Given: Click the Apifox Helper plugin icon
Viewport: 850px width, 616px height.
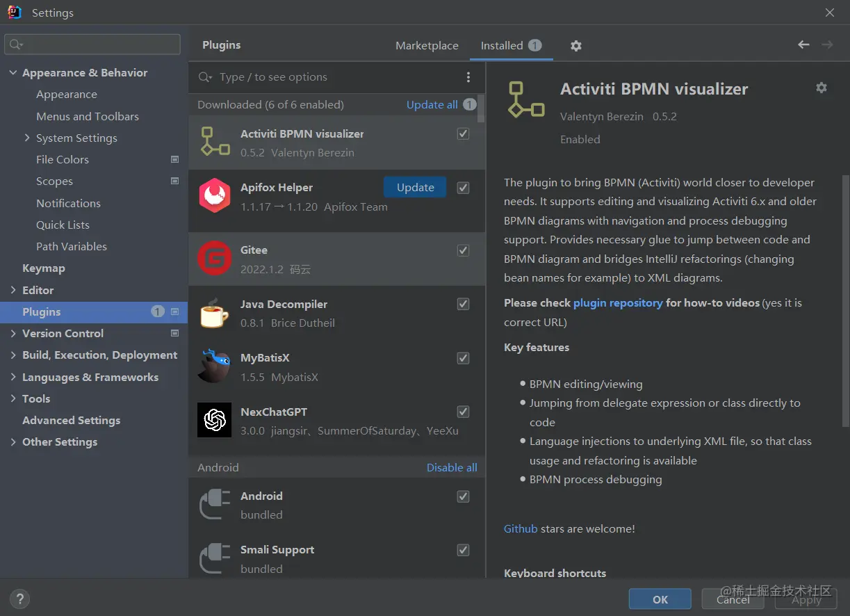Looking at the screenshot, I should tap(215, 195).
